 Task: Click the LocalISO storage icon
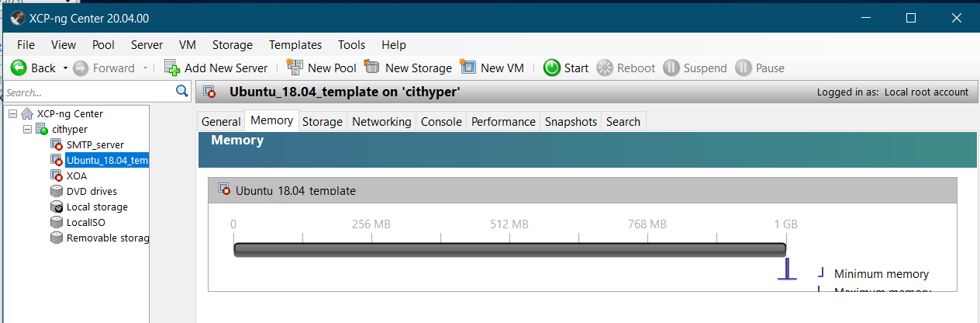coord(57,222)
